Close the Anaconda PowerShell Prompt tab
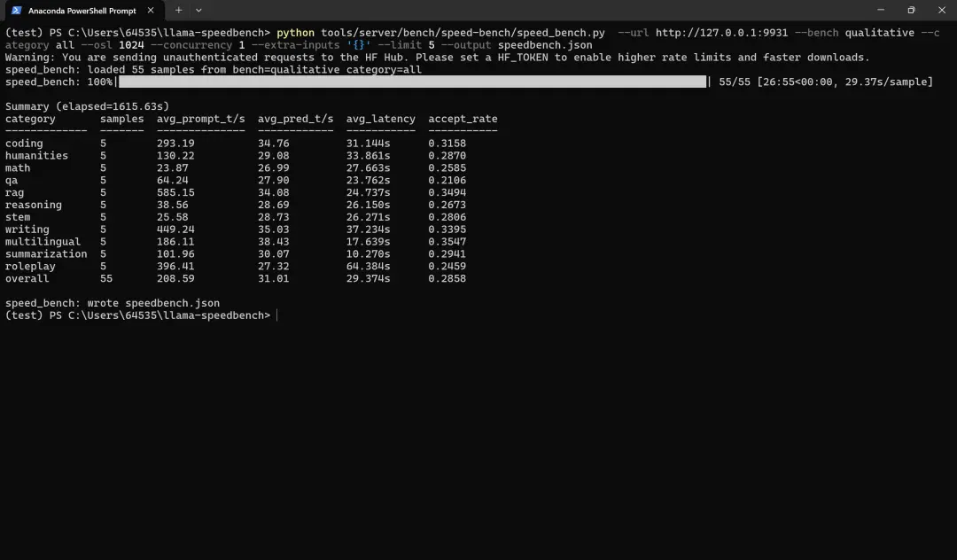 coord(151,11)
